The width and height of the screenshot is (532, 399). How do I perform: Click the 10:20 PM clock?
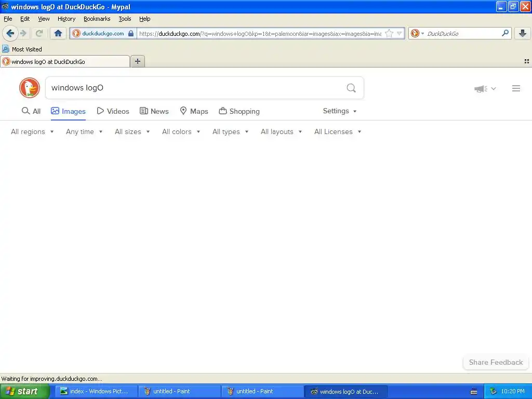[513, 391]
